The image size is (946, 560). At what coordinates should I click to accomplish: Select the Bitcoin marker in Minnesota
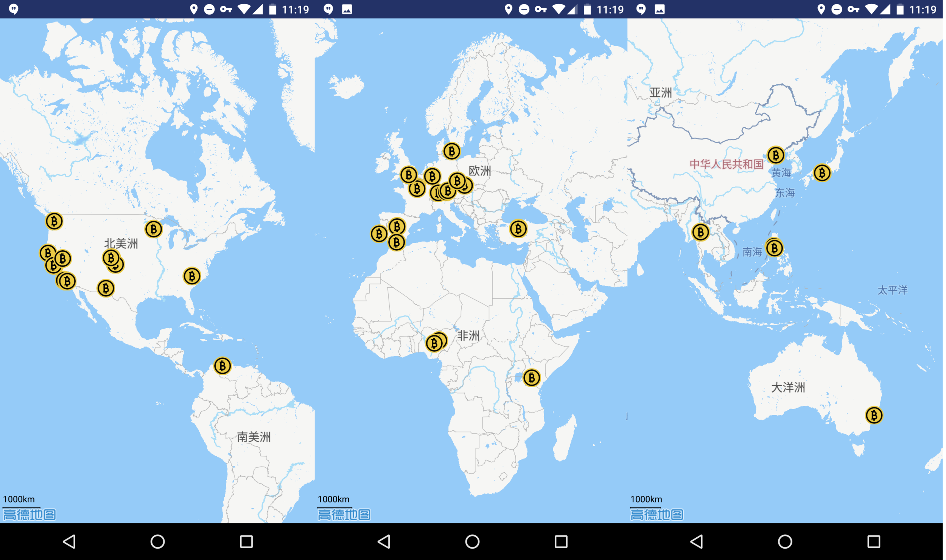click(x=154, y=229)
